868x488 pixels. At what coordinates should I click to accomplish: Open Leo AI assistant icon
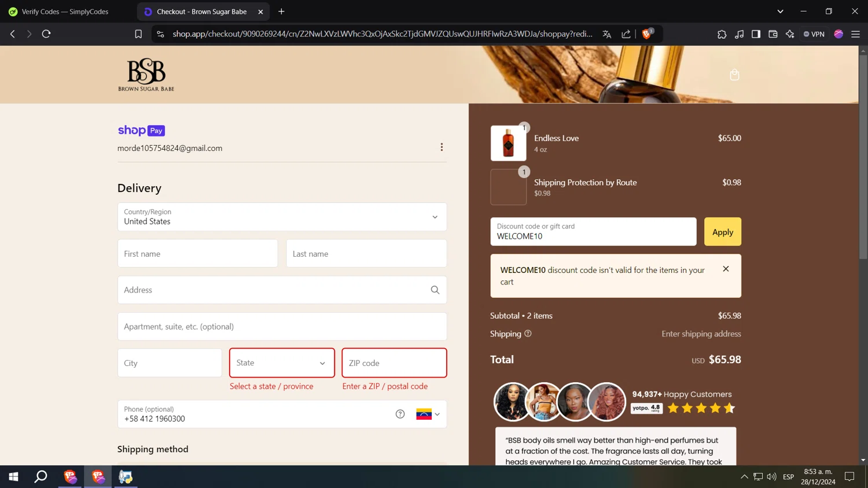coord(790,34)
